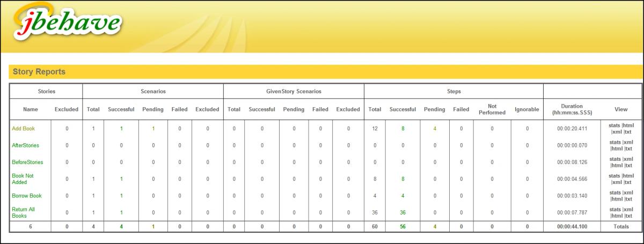Select Borrow Book duration 00:00:03.140
Viewport: 644px width, 244px height.
[572, 196]
